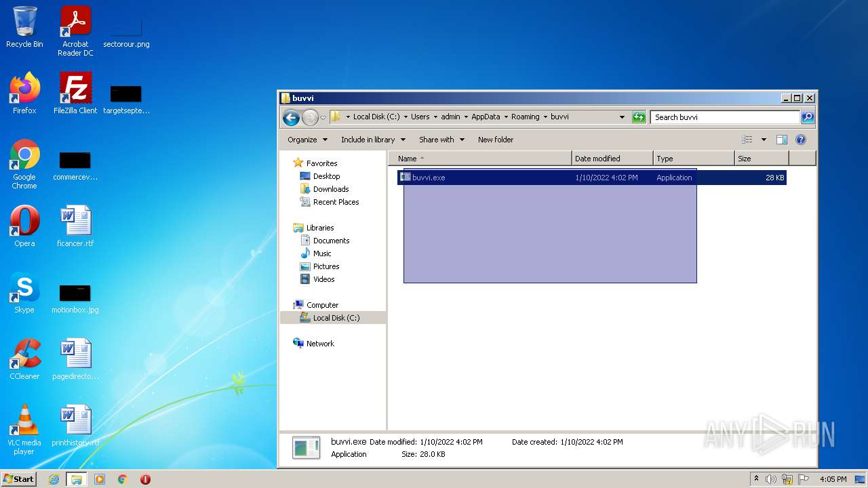Click admin breadcrumb segment

click(x=450, y=117)
